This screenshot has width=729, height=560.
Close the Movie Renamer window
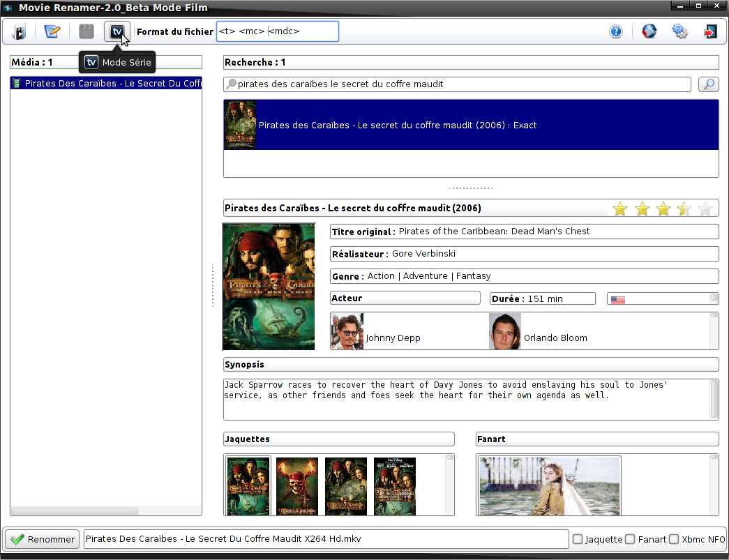coord(716,6)
